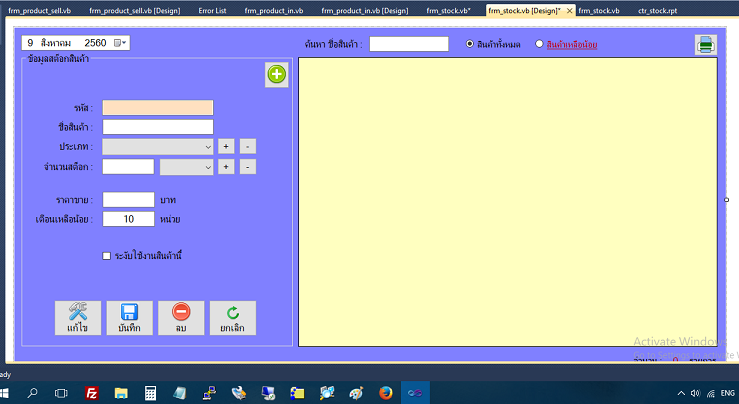
Task: Switch to the frm_product_in.vb [Design] tab
Action: pos(365,10)
